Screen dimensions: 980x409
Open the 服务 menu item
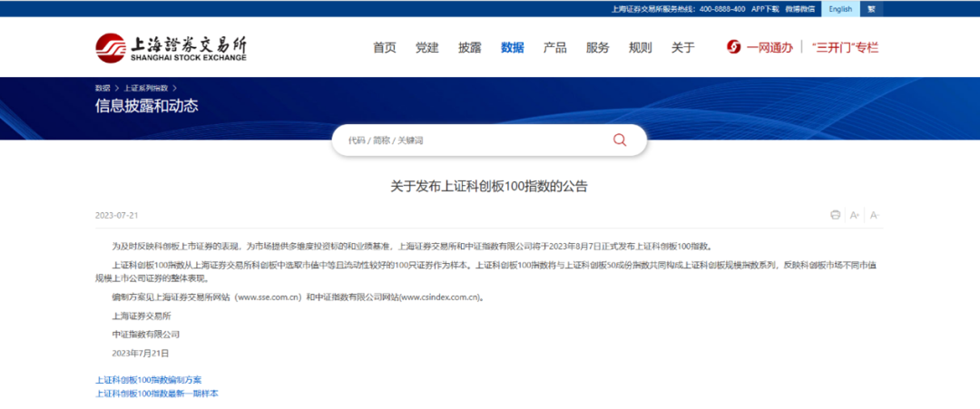coord(597,48)
